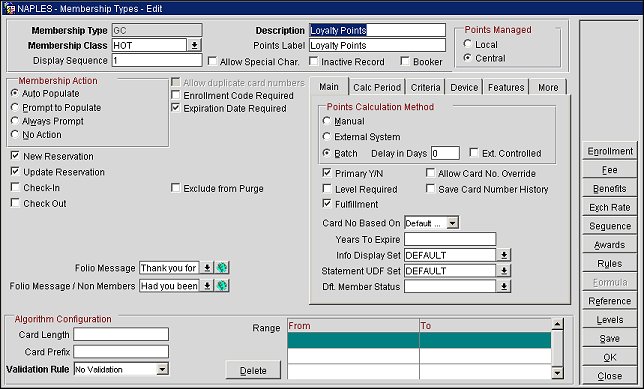Select No Action option
Viewport: 644px width, 389px height.
point(15,134)
